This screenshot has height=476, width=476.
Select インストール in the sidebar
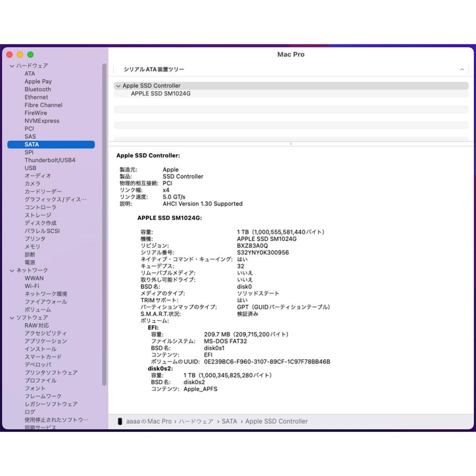click(41, 349)
